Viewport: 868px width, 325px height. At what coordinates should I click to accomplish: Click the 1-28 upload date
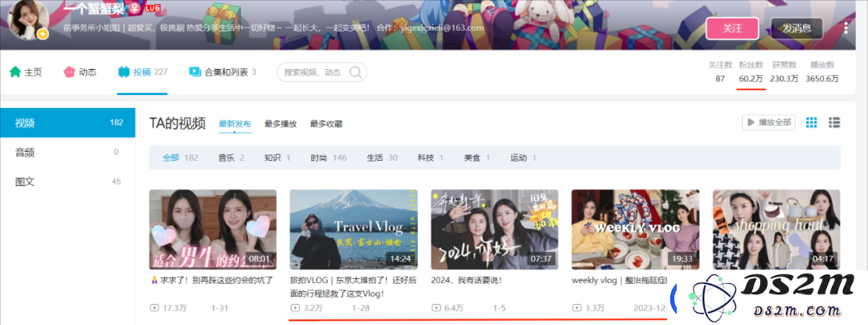[x=361, y=308]
